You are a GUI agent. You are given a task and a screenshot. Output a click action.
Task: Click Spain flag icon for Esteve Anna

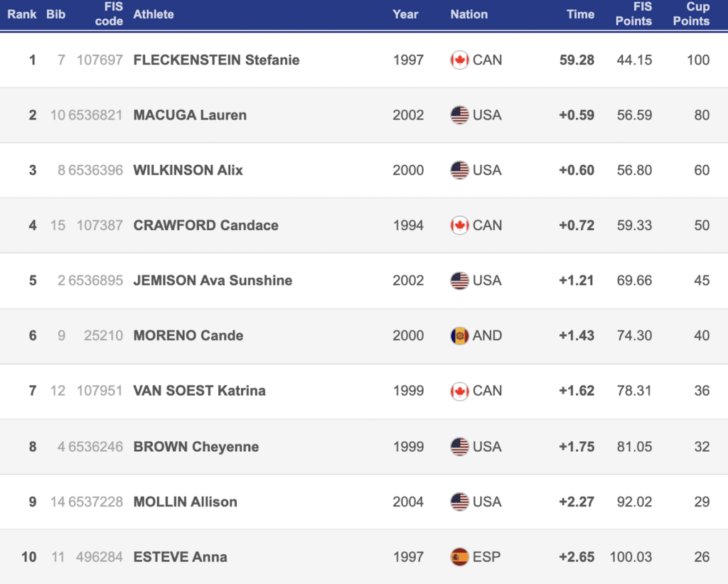(x=459, y=556)
